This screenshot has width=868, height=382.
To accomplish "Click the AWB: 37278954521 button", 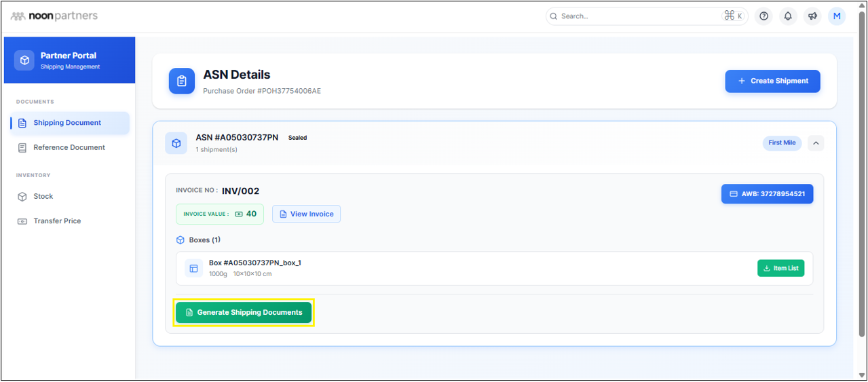I will coord(767,194).
